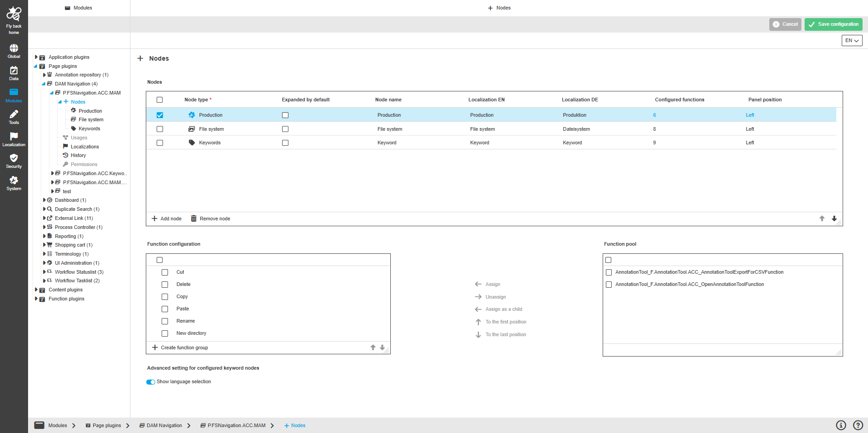
Task: Click the Save configuration button
Action: click(x=833, y=24)
